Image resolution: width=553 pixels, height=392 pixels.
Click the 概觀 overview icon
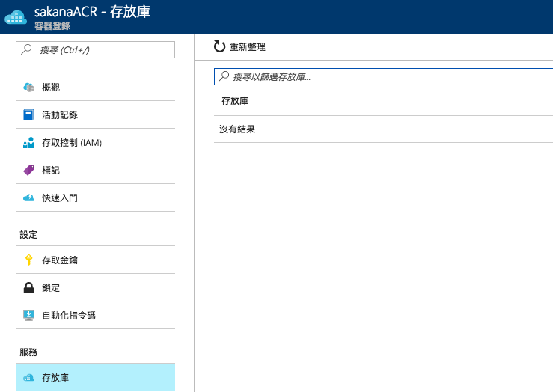pos(28,87)
